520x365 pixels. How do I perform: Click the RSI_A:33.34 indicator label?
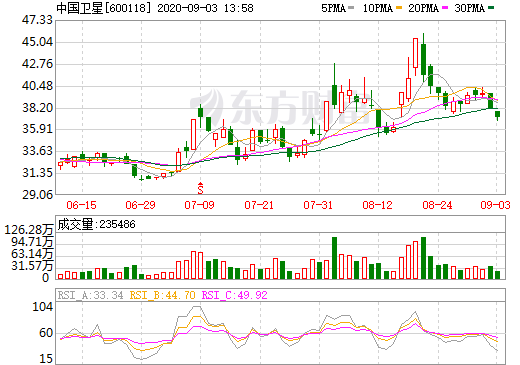[90, 295]
